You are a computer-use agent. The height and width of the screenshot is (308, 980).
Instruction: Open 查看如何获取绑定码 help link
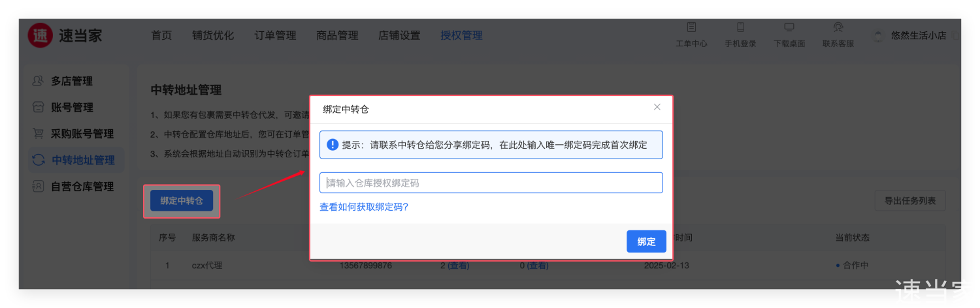(364, 207)
